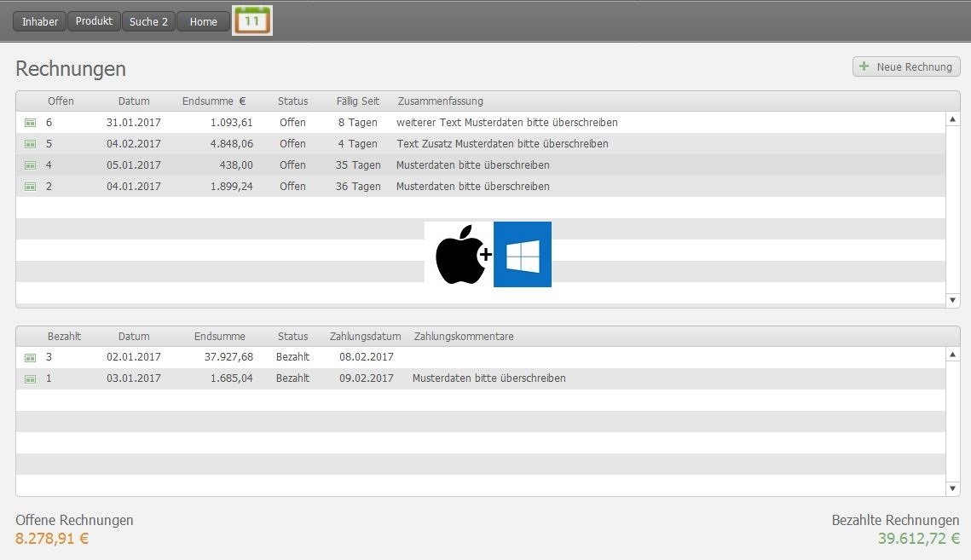Viewport: 971px width, 560px height.
Task: Click the amount 438,00
Action: point(236,165)
